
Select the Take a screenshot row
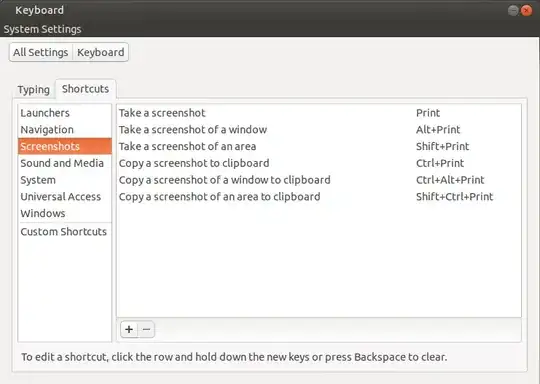click(x=319, y=113)
